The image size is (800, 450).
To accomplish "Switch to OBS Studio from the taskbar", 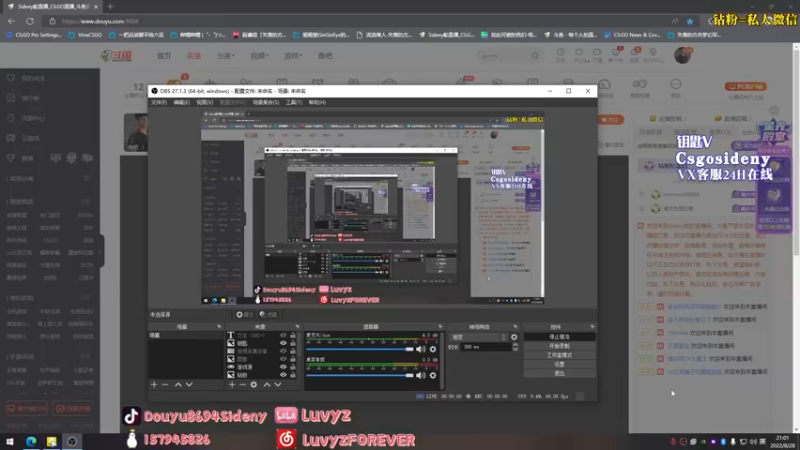I will [72, 441].
